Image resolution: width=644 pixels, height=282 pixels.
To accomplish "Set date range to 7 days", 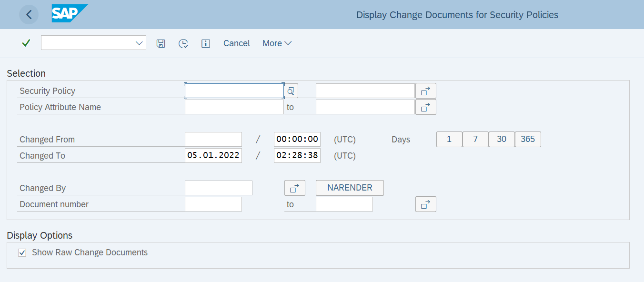I will (475, 140).
